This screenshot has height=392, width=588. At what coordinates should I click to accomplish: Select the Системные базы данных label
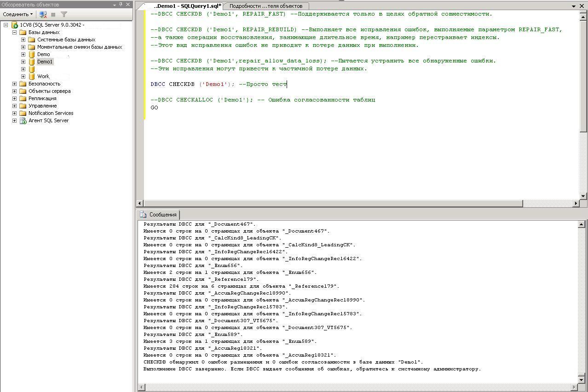pos(66,40)
